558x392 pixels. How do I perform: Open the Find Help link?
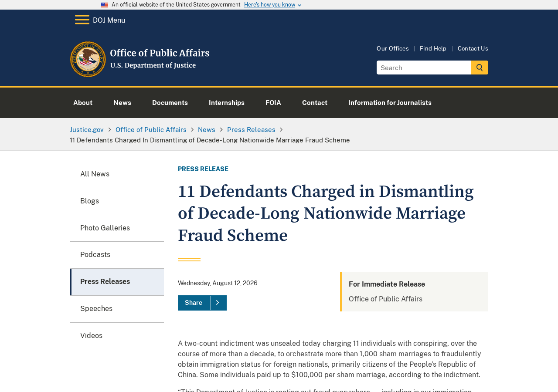pos(433,48)
